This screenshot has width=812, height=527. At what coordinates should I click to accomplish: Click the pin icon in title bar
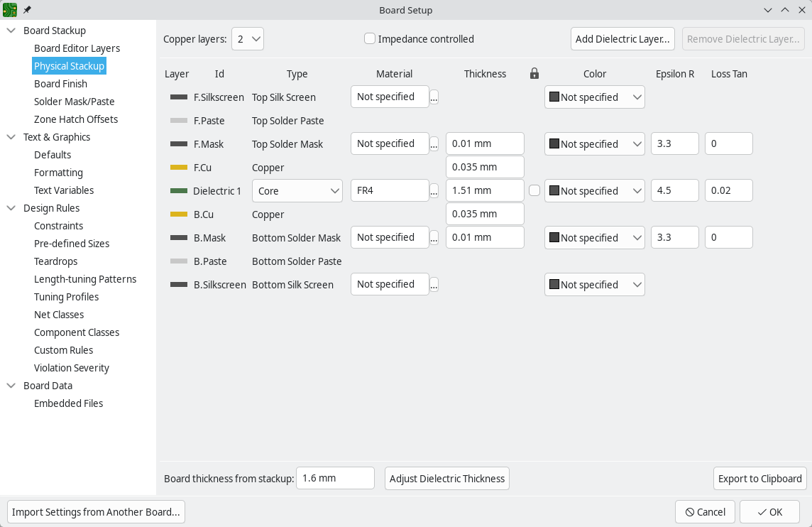coord(27,10)
